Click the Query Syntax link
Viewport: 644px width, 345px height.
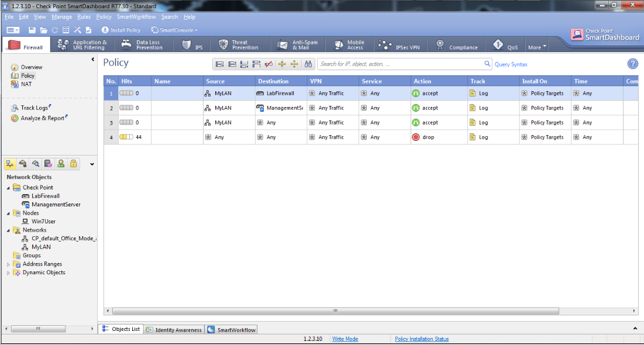click(x=511, y=64)
